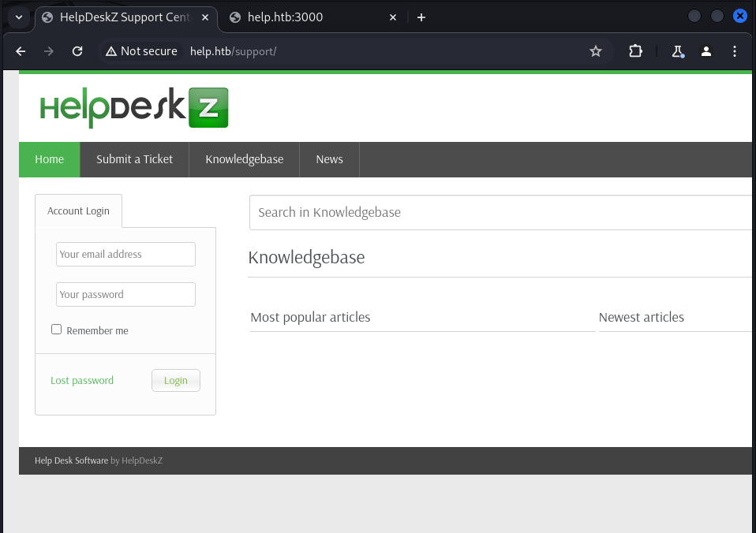Focus the password field
This screenshot has height=533, width=756.
[x=125, y=294]
